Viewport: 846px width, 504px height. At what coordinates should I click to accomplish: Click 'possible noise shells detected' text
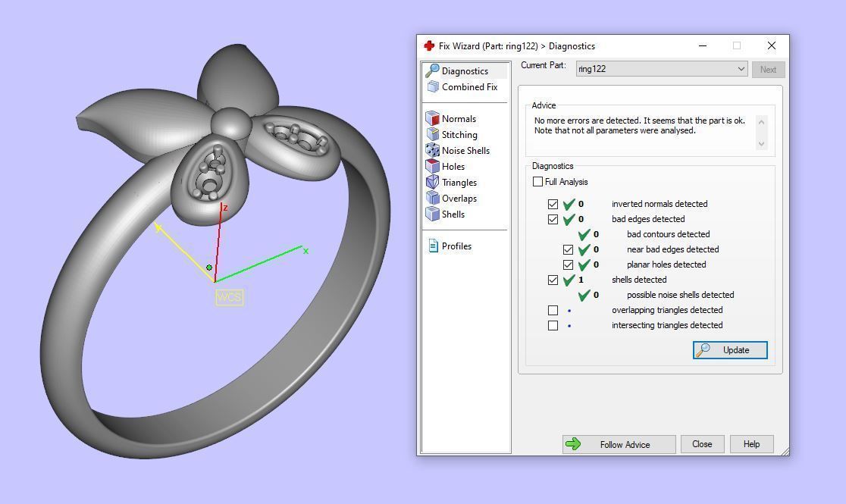point(680,295)
